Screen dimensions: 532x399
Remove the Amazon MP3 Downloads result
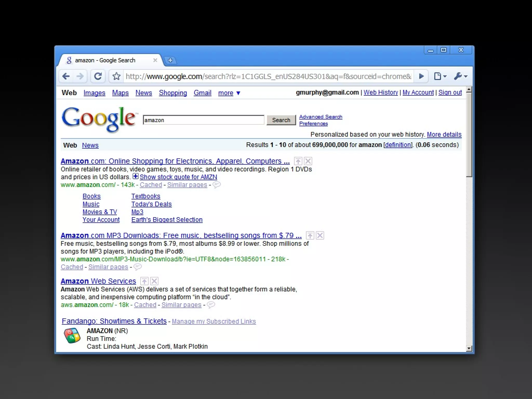[320, 236]
